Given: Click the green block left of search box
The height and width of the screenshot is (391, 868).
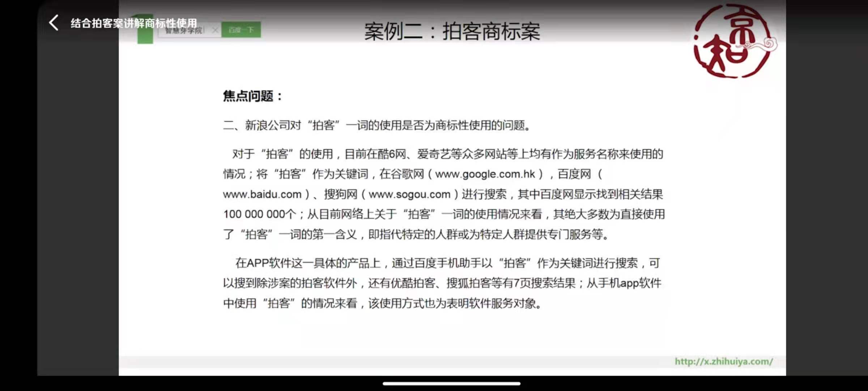Looking at the screenshot, I should (145, 36).
